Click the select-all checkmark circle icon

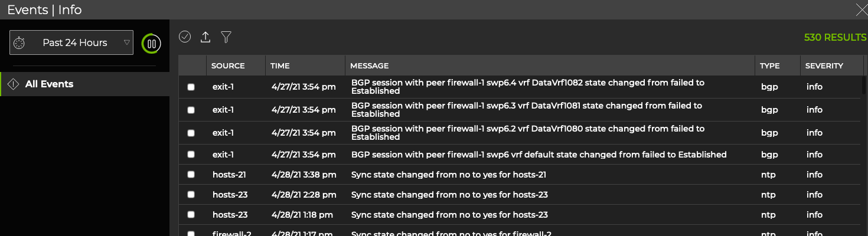pos(185,37)
